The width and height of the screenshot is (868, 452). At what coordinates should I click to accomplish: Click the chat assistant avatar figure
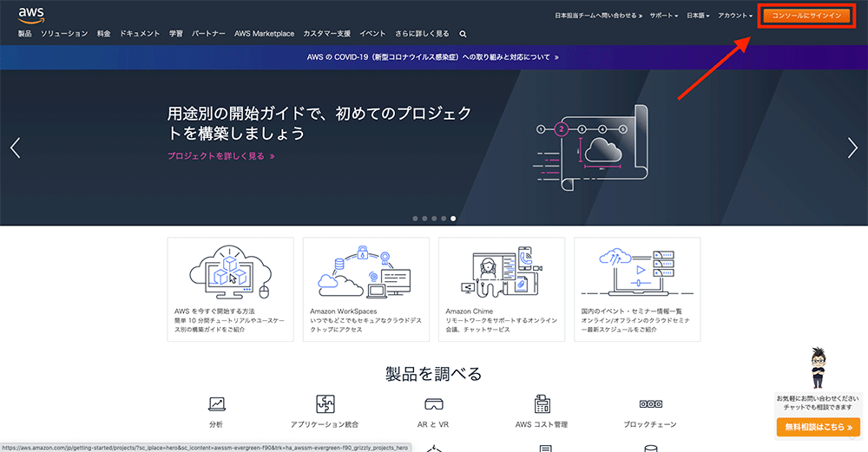pyautogui.click(x=818, y=367)
